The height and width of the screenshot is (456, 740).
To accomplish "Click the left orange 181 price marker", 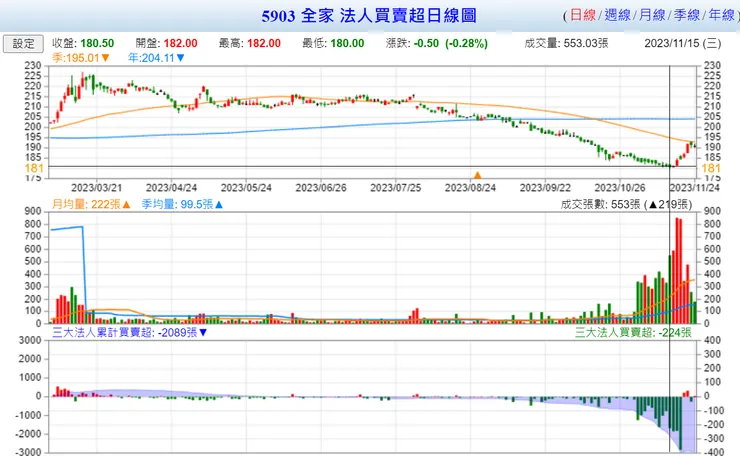I will click(34, 169).
